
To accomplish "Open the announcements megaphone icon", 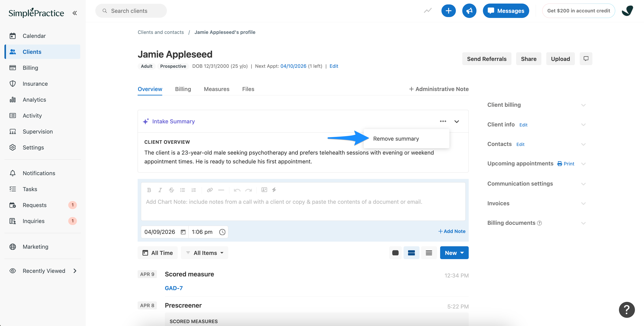I will pyautogui.click(x=469, y=11).
